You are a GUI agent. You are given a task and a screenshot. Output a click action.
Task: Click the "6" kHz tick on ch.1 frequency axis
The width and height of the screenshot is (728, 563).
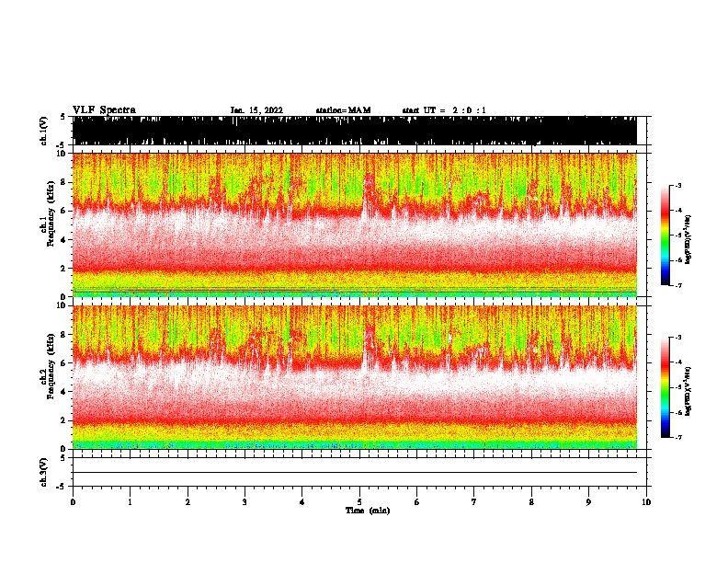[x=64, y=211]
